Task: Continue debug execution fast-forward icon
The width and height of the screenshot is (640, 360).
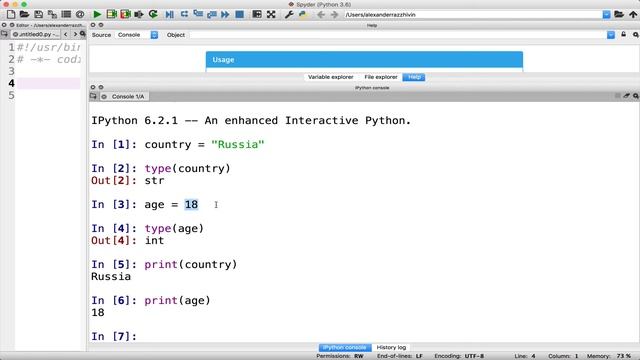Action: pos(225,15)
